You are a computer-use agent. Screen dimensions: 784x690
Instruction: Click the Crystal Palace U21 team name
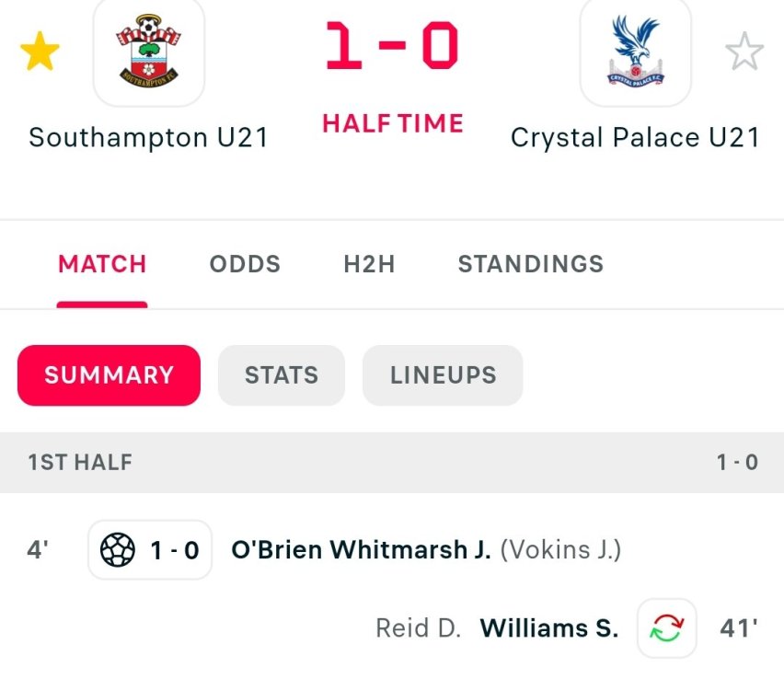coord(635,138)
